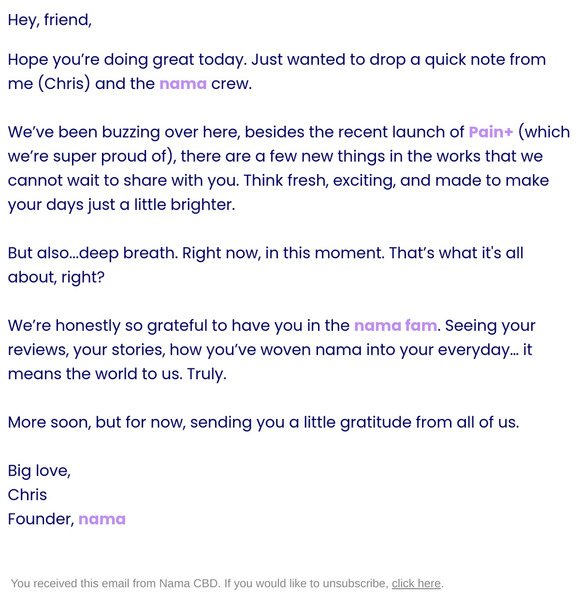Click the "Big love," sign-off text

tap(39, 471)
